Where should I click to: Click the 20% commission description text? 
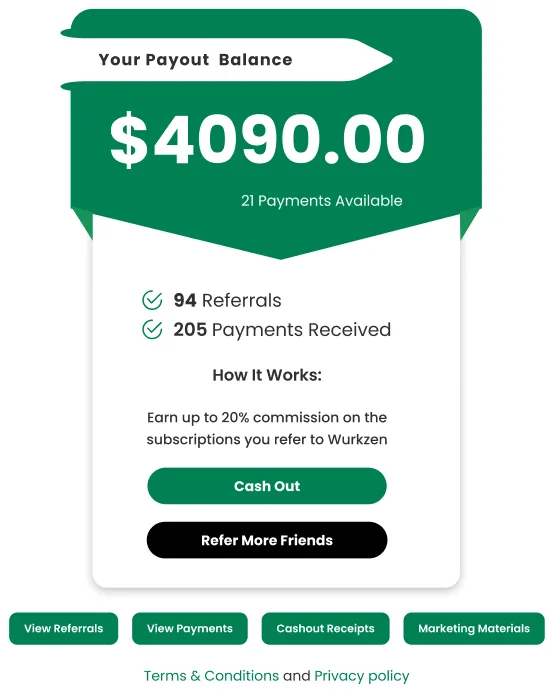(267, 428)
